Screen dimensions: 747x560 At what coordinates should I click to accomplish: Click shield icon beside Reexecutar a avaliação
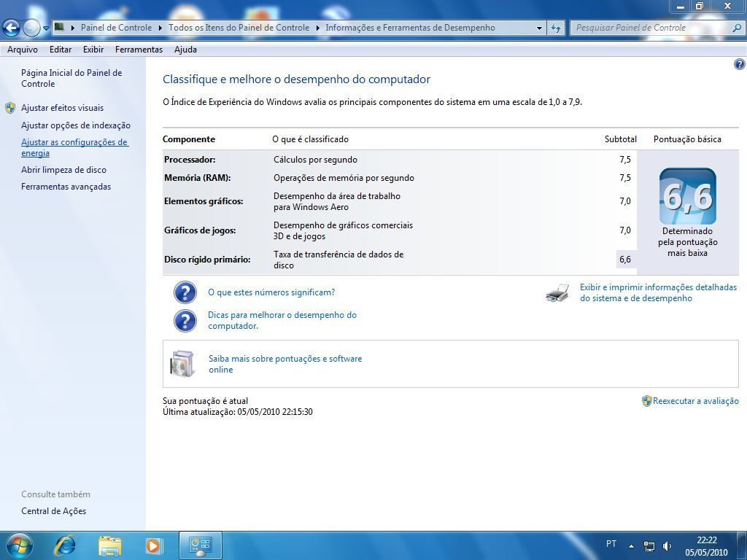coord(646,401)
